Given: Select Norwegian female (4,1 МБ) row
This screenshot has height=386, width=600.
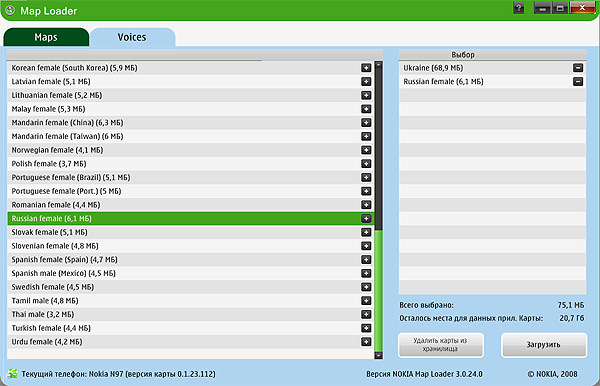Looking at the screenshot, I should (x=190, y=150).
